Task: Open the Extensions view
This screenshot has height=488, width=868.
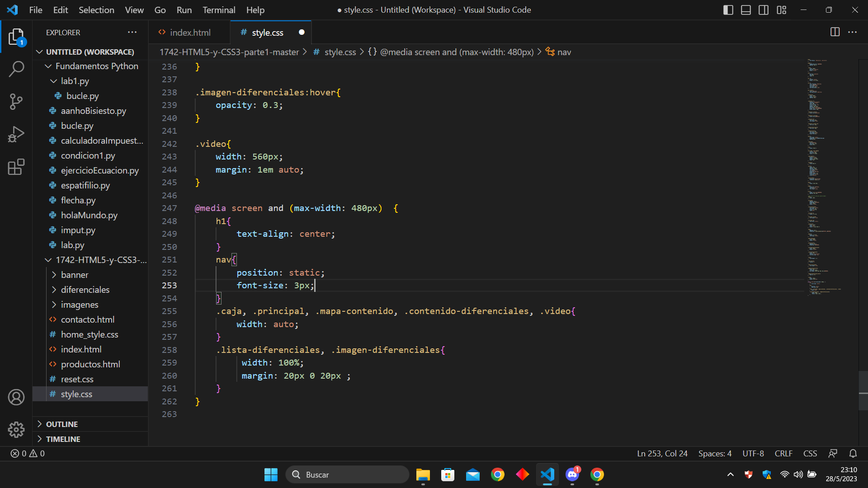Action: click(x=16, y=167)
